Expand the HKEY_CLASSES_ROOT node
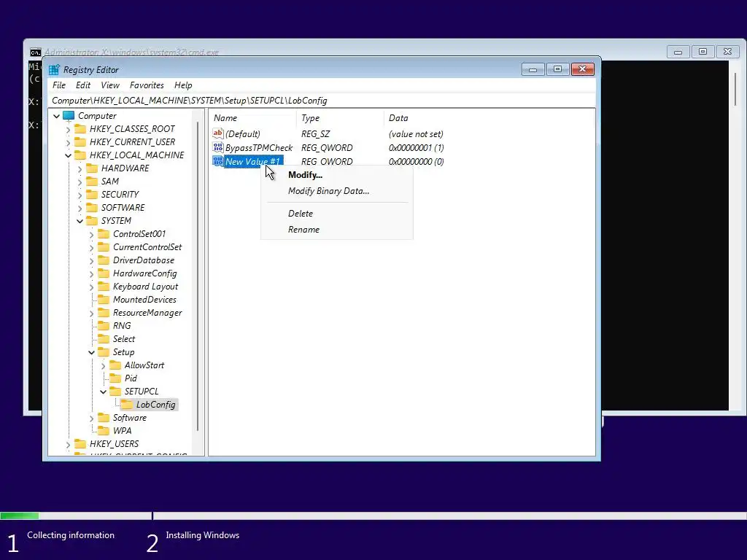Viewport: 747px width, 560px height. click(68, 129)
